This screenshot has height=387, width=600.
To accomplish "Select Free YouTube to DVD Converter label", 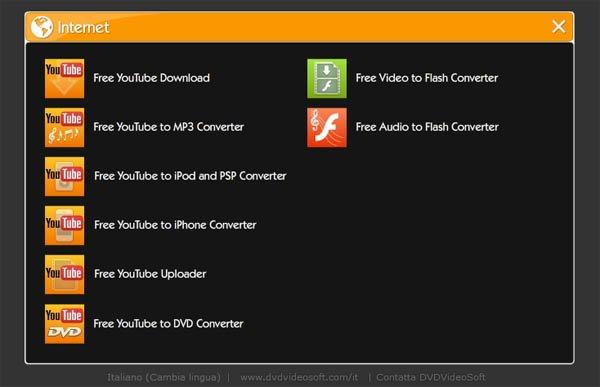I will 168,324.
